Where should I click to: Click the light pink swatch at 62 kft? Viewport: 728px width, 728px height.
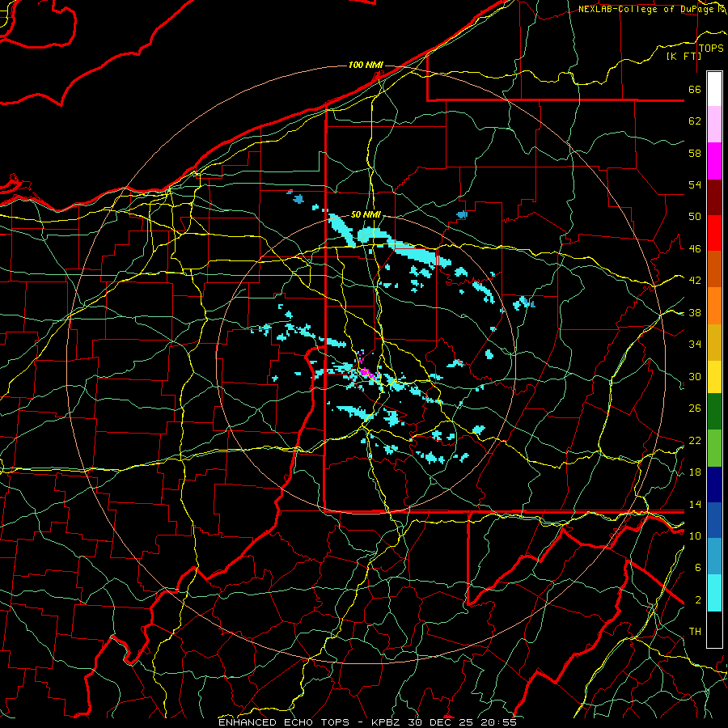[x=714, y=125]
